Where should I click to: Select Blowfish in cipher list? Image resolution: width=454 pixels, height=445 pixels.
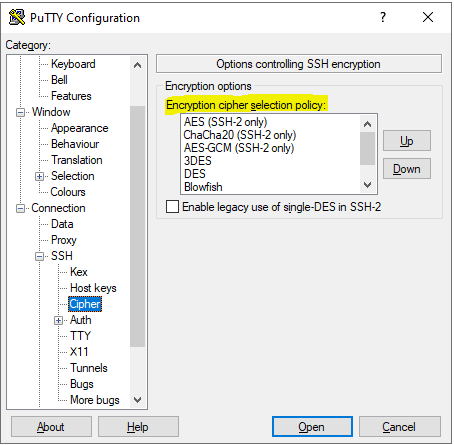click(203, 187)
